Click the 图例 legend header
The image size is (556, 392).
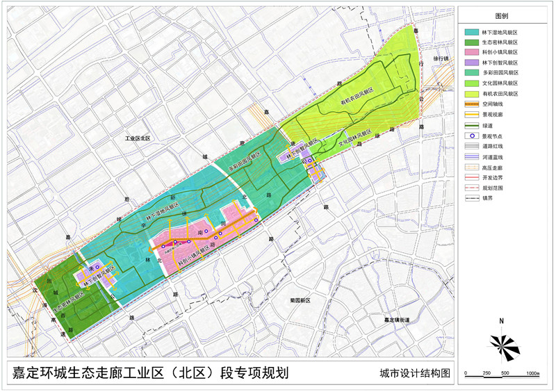click(502, 16)
